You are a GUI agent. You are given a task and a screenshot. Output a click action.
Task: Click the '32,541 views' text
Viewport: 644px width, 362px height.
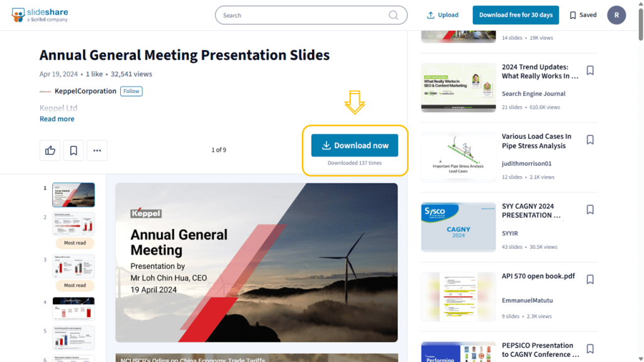click(131, 74)
